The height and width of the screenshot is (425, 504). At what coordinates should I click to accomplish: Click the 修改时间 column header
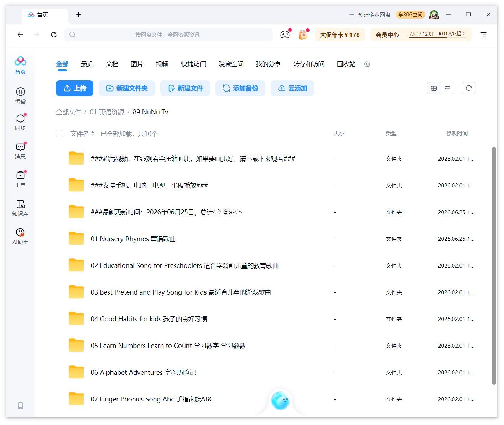[x=457, y=133]
